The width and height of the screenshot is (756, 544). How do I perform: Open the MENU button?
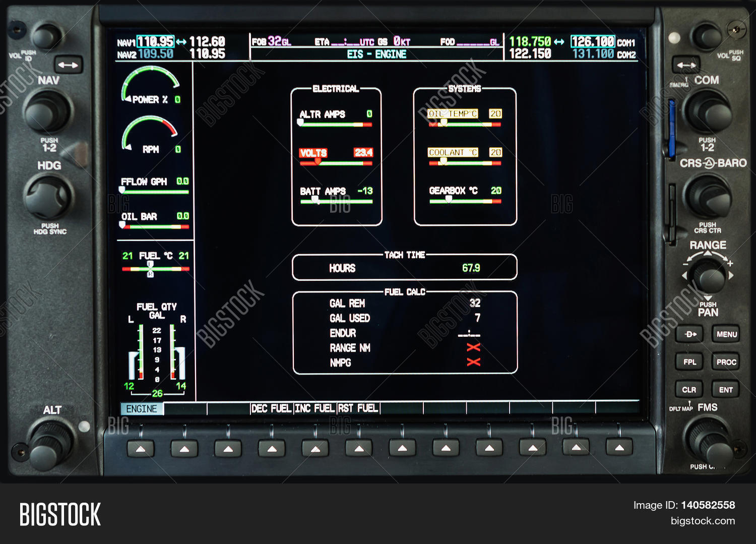726,334
